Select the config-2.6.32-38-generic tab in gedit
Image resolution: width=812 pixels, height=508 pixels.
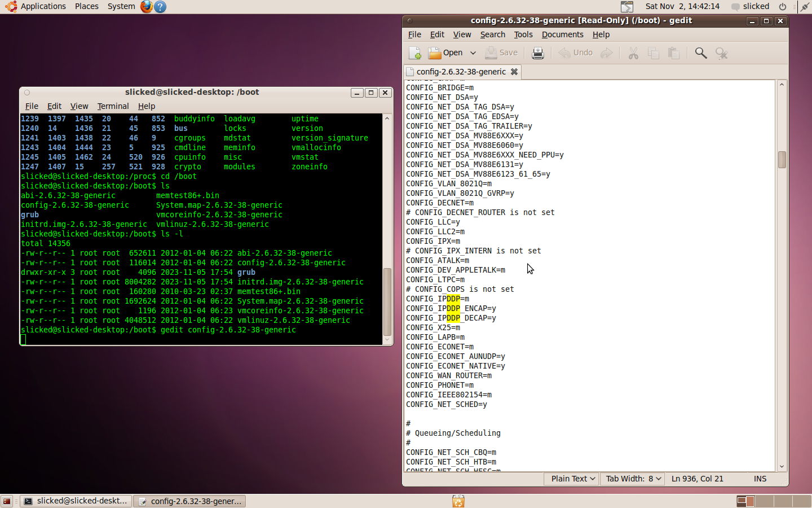(x=461, y=72)
